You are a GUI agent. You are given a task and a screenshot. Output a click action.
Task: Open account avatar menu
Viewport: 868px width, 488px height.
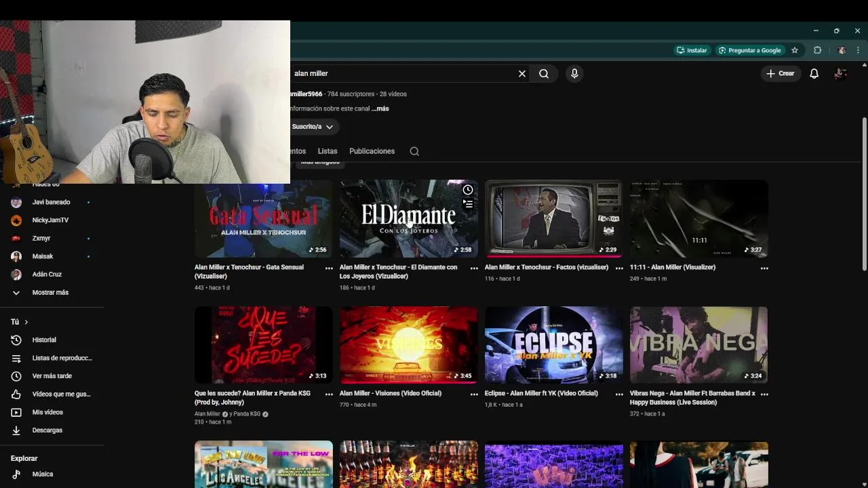tap(840, 73)
